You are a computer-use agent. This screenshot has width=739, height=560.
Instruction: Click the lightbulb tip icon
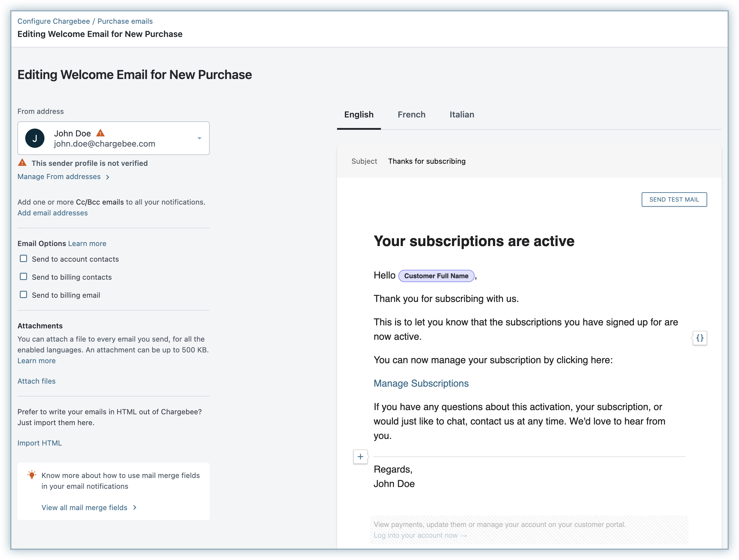click(x=32, y=475)
